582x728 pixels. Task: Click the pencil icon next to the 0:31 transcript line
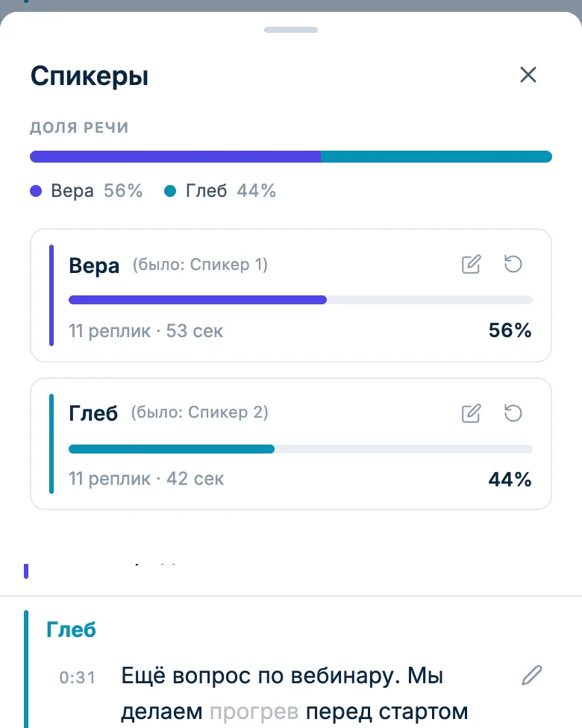coord(532,676)
